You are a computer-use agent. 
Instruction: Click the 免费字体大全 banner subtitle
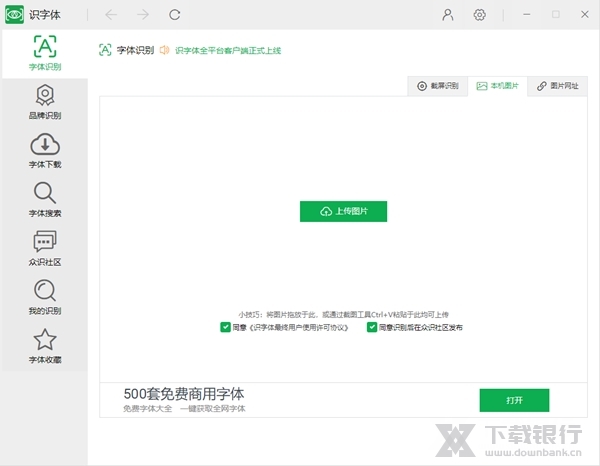tap(148, 409)
